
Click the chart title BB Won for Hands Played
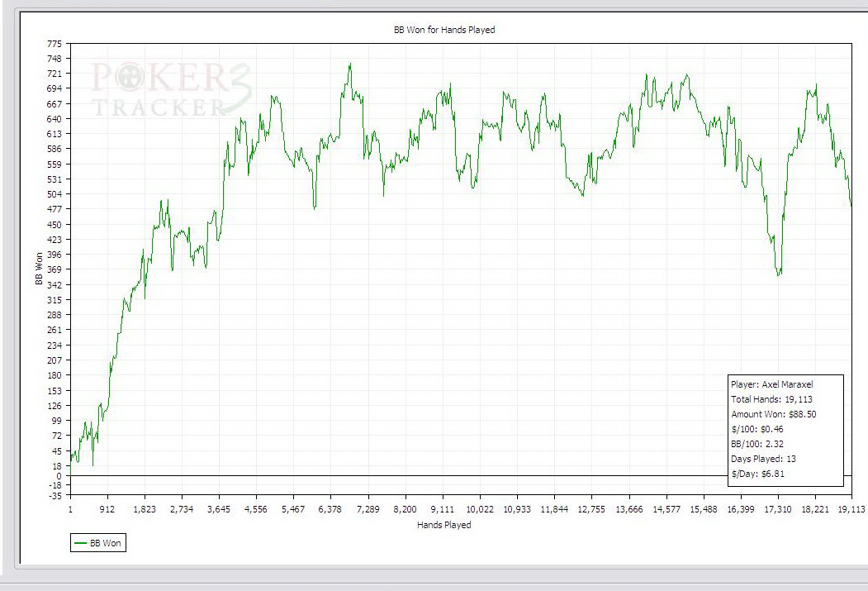(x=443, y=30)
